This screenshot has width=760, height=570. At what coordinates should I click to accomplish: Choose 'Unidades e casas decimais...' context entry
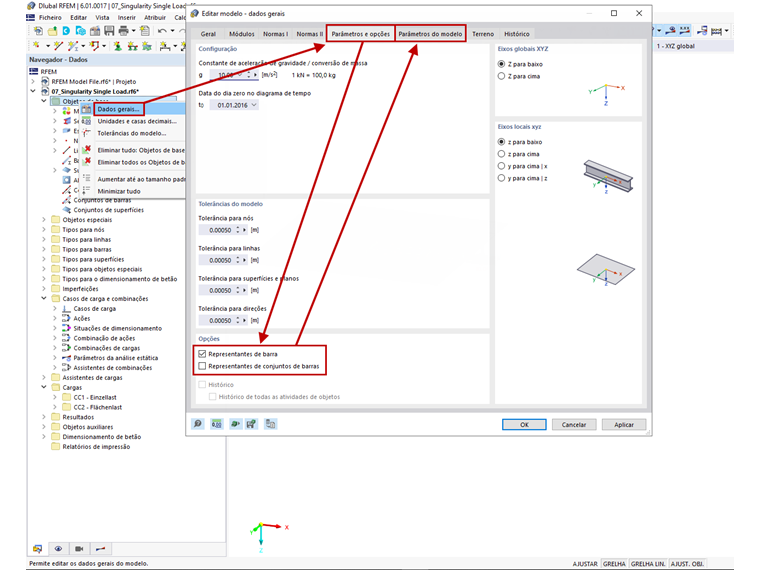pos(137,121)
